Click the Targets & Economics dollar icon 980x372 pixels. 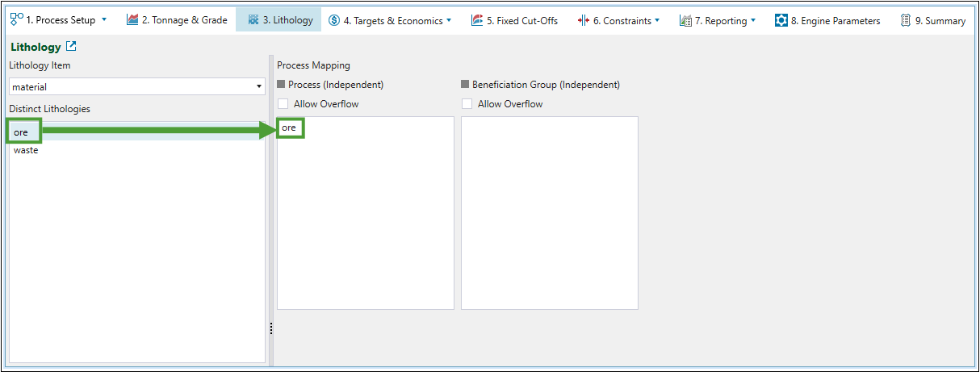334,20
